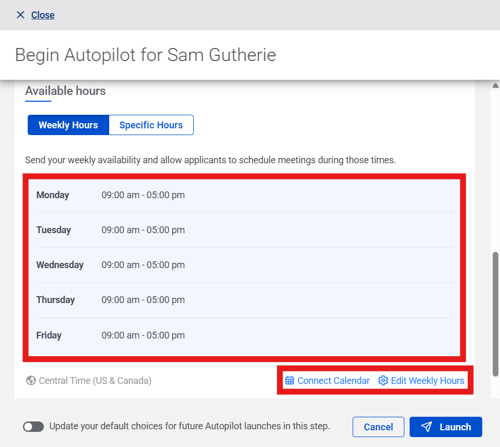This screenshot has width=500, height=447.
Task: Click the gear icon beside Edit Weekly Hours
Action: 383,380
